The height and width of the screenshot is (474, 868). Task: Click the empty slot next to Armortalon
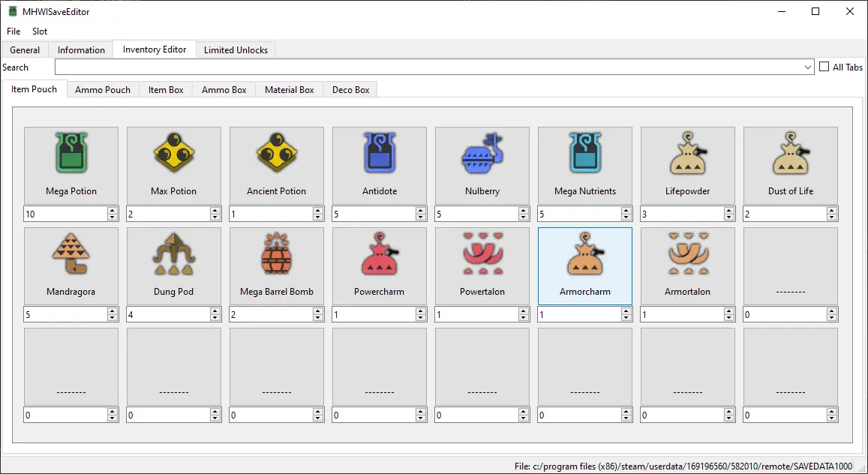point(791,266)
